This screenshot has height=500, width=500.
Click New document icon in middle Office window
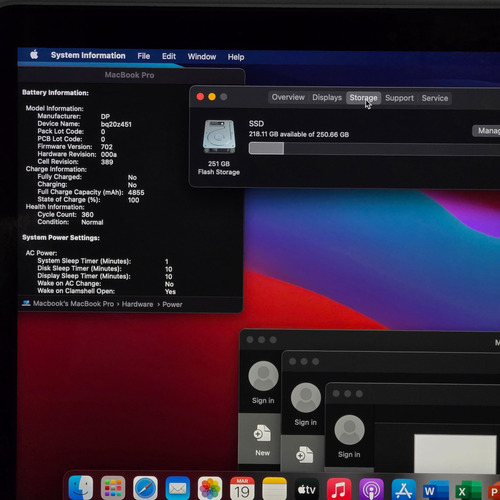[x=304, y=455]
